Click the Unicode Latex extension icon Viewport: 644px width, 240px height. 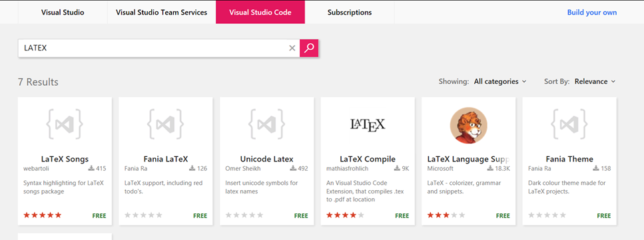point(266,124)
